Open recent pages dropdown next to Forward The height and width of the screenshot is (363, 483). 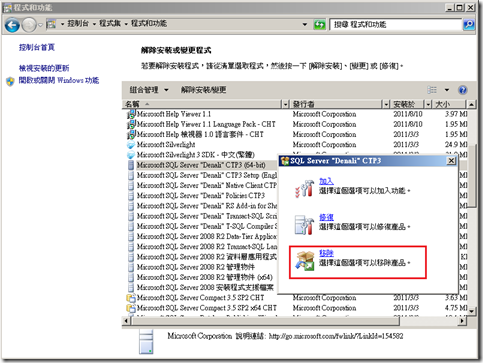[40, 25]
